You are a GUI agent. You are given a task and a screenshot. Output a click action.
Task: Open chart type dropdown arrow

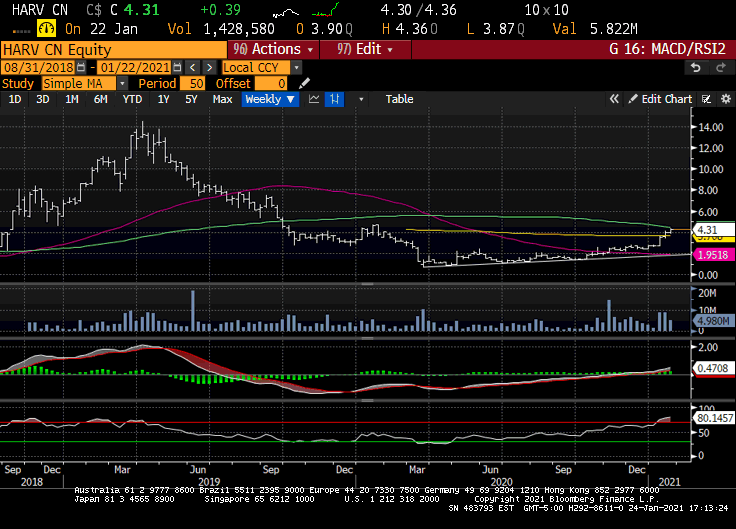[361, 100]
